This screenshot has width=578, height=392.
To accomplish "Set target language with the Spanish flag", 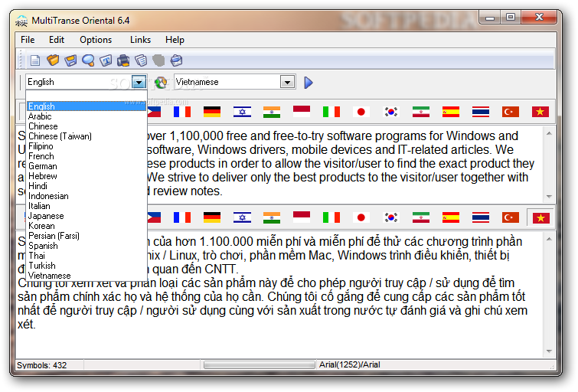I will coord(451,217).
